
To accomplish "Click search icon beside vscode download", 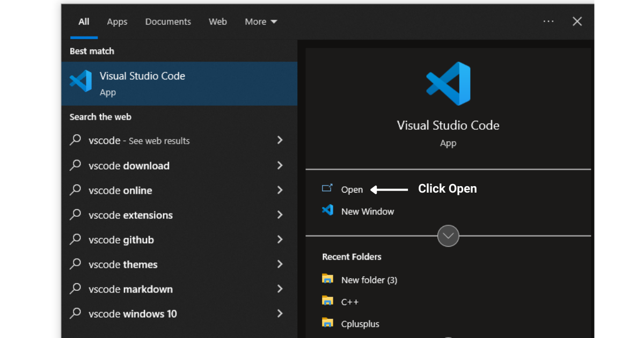I will pos(76,165).
